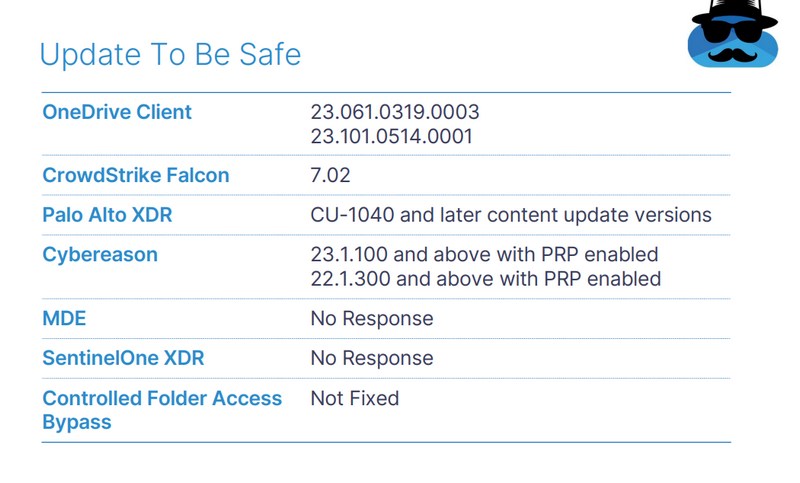800x483 pixels.
Task: Click the Controlled Folder Access Bypass label
Action: (x=162, y=410)
